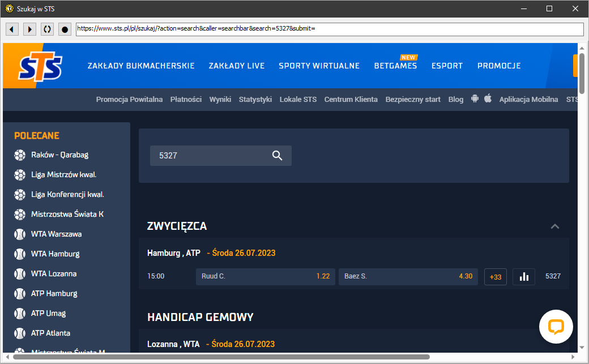Click the Android app icon

(475, 99)
